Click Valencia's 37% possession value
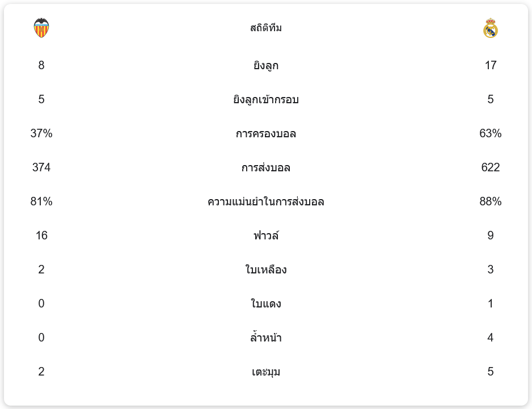 (x=41, y=133)
